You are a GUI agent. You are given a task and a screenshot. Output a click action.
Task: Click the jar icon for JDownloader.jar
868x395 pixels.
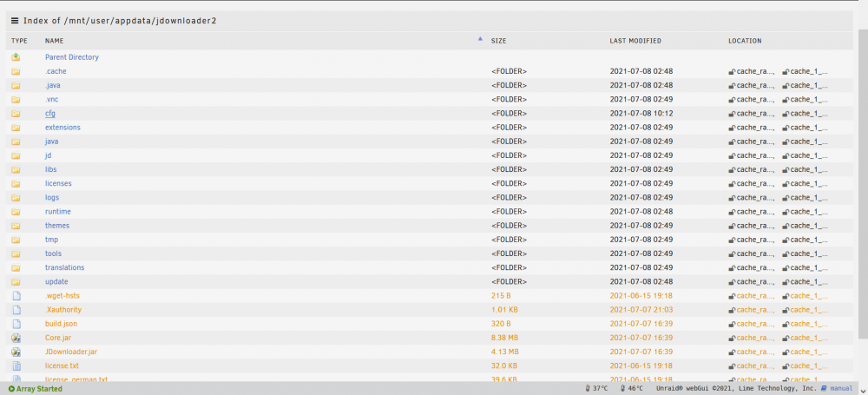[16, 352]
